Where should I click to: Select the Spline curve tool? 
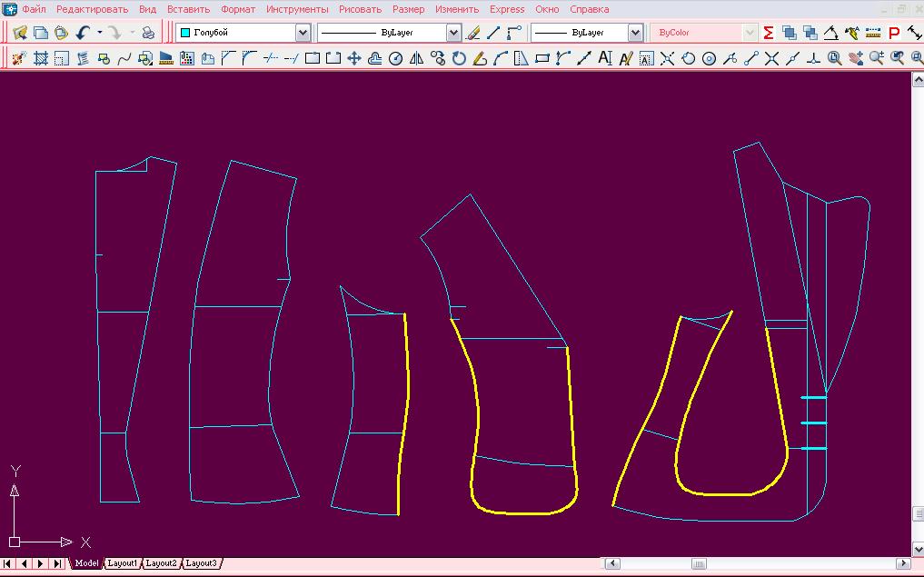click(x=124, y=59)
